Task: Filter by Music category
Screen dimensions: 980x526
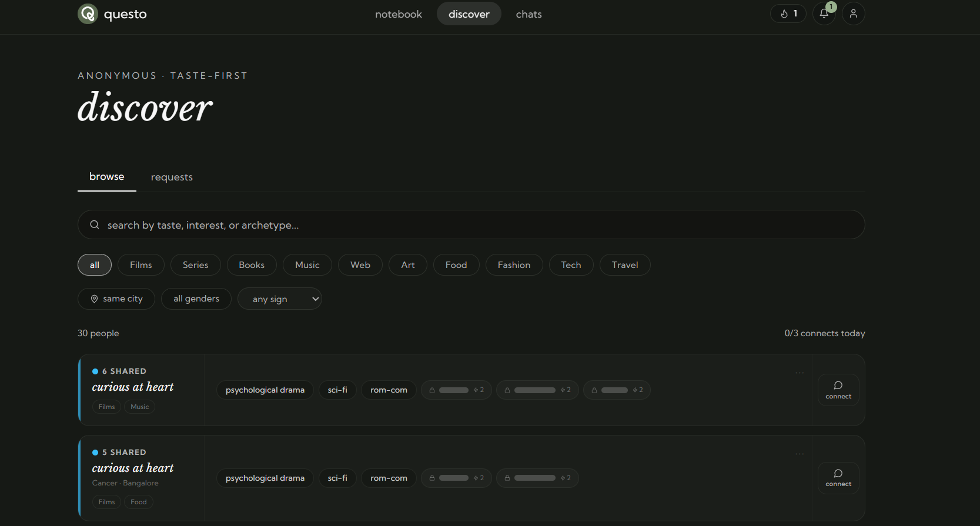Action: point(307,265)
